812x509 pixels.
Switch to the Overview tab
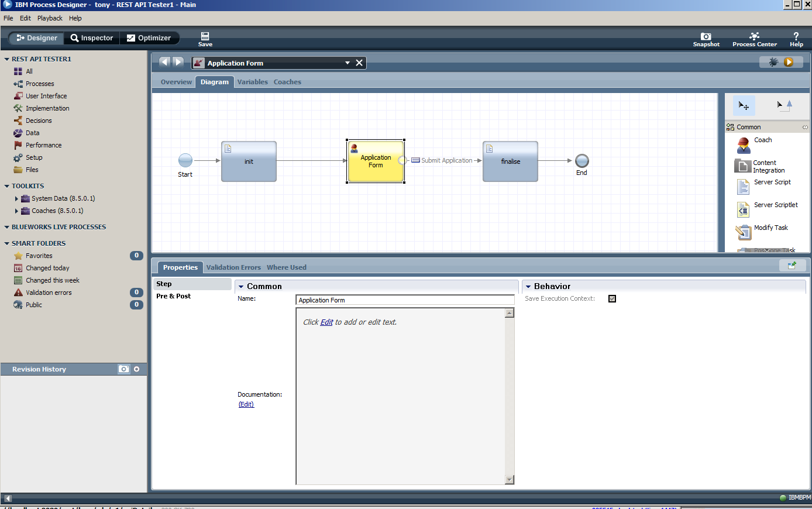coord(176,82)
